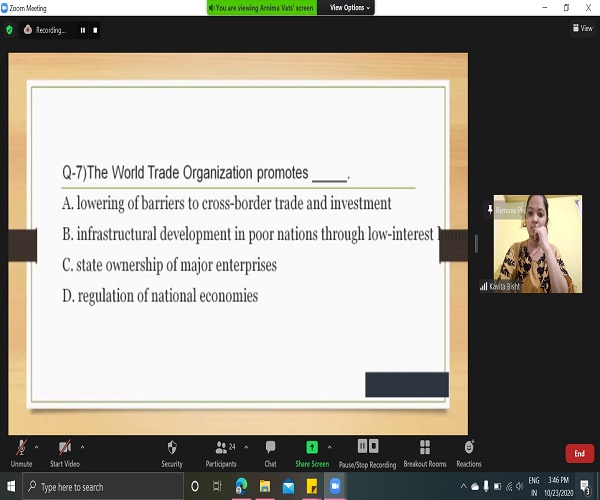Open Breakout Rooms

coord(425,454)
